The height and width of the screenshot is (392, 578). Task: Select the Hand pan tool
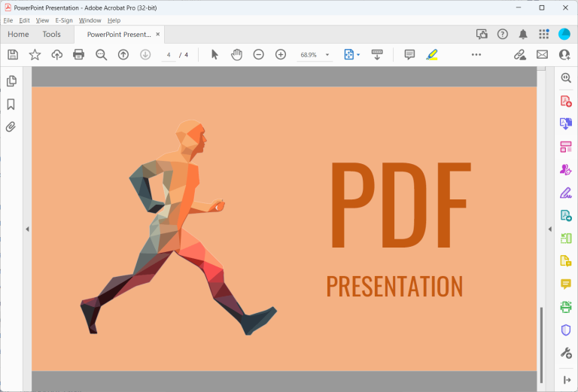tap(236, 54)
